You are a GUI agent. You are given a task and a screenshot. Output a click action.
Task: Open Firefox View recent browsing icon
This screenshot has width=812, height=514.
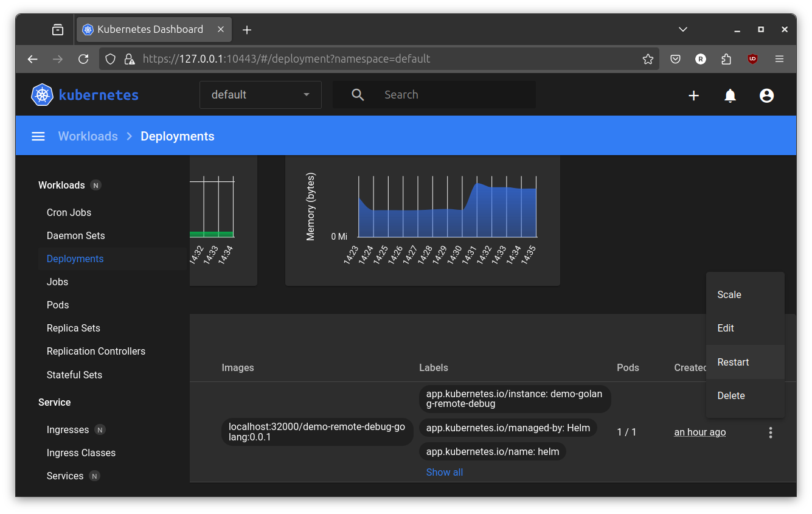point(58,29)
